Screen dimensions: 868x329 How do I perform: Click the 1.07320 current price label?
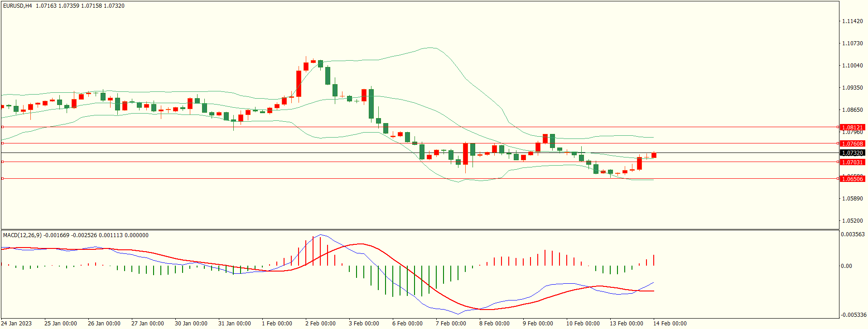point(852,153)
